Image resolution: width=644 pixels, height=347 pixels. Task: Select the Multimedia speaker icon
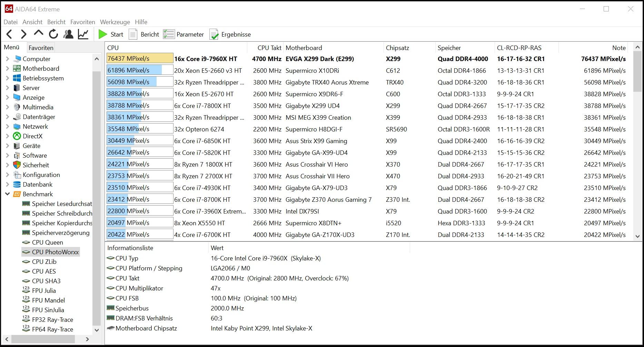point(17,107)
